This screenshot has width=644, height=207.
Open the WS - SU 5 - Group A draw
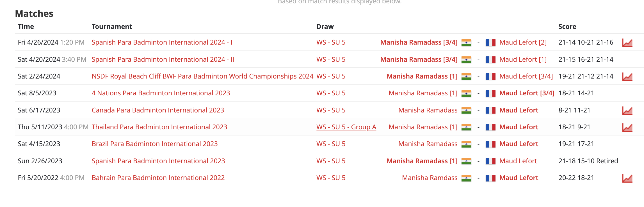pyautogui.click(x=346, y=127)
